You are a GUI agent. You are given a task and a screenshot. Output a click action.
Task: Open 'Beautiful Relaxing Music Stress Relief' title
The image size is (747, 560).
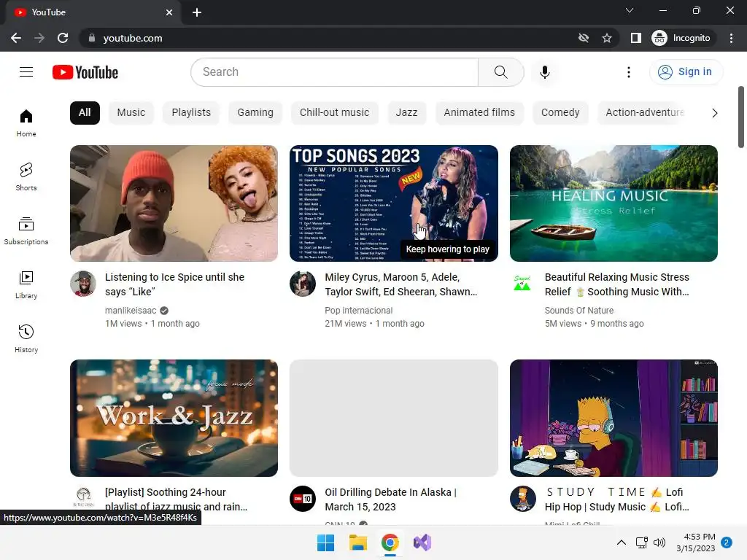pos(617,284)
